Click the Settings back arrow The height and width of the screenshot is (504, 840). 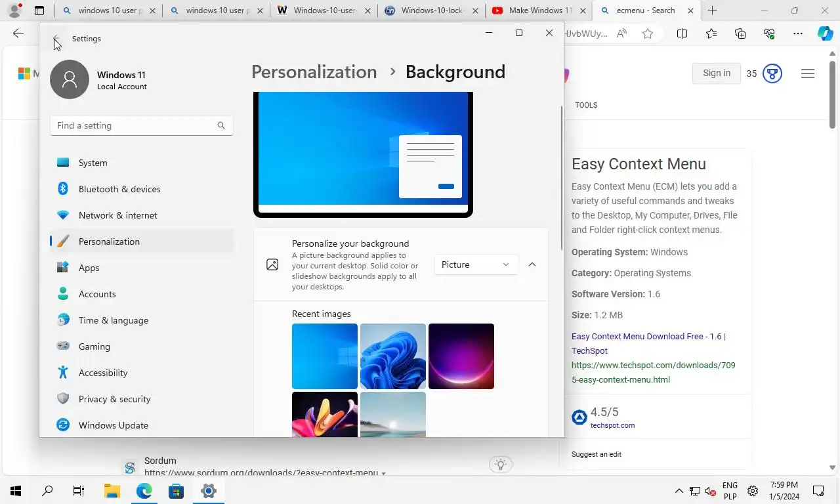click(x=56, y=39)
